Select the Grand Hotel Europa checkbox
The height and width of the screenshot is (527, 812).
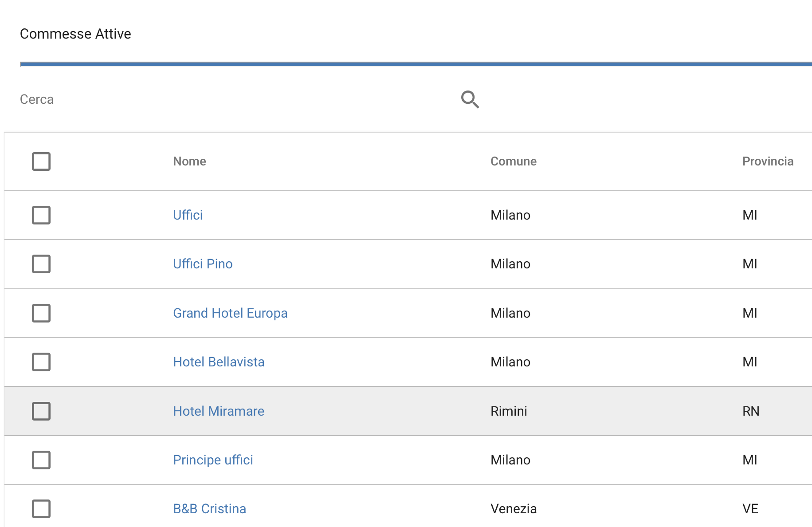[41, 313]
